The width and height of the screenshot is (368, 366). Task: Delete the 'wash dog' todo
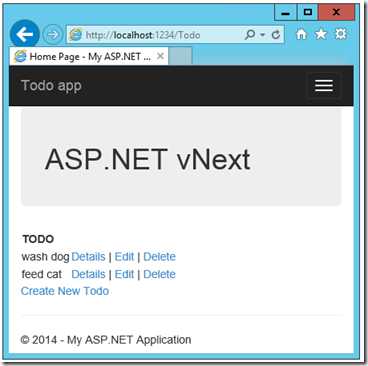(159, 257)
